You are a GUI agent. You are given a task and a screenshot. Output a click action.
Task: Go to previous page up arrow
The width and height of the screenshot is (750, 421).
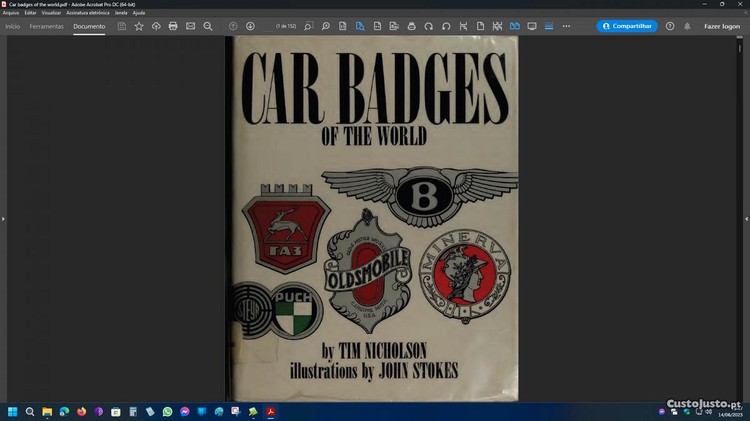(x=233, y=26)
